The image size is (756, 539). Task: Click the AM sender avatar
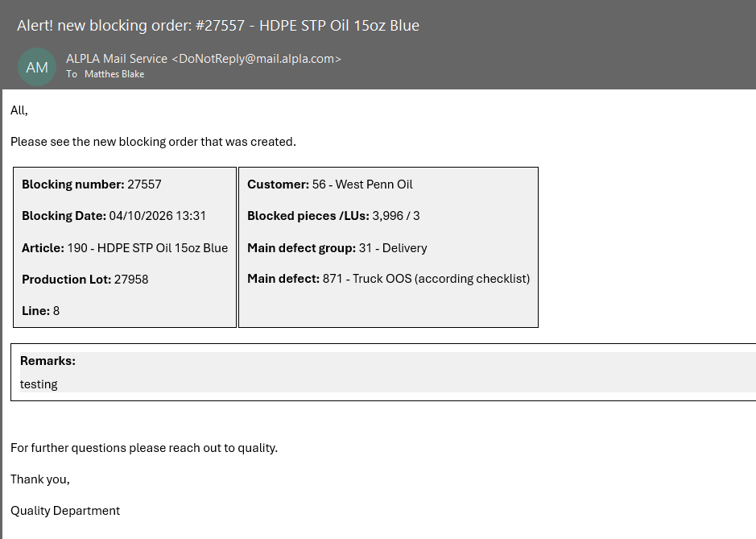point(37,67)
